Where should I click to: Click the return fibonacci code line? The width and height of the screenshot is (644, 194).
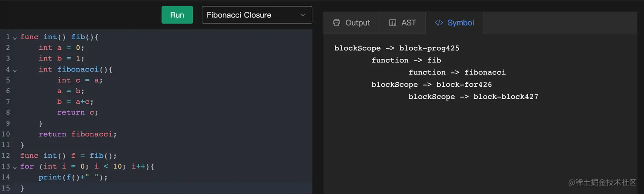coord(78,134)
